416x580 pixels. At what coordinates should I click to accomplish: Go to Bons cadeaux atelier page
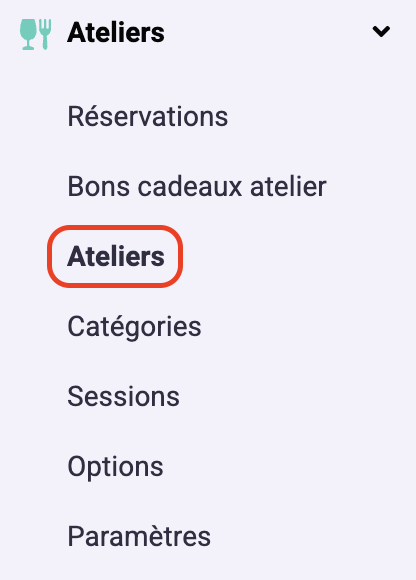coord(197,186)
